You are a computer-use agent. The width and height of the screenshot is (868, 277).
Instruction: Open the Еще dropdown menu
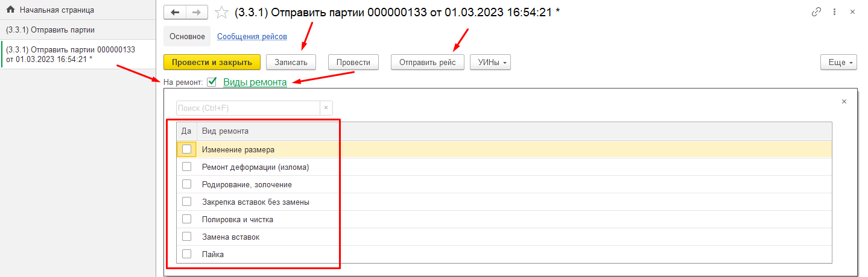click(838, 62)
